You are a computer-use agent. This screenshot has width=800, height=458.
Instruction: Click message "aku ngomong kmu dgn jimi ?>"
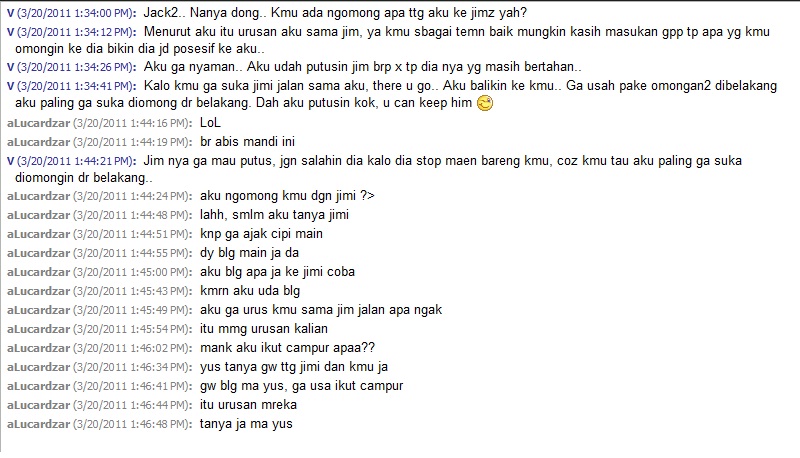coord(287,196)
